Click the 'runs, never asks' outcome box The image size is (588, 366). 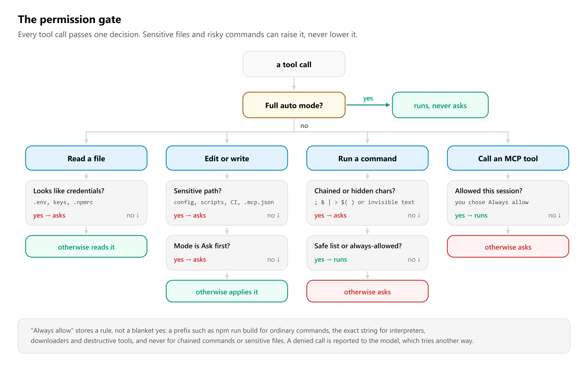click(x=440, y=105)
